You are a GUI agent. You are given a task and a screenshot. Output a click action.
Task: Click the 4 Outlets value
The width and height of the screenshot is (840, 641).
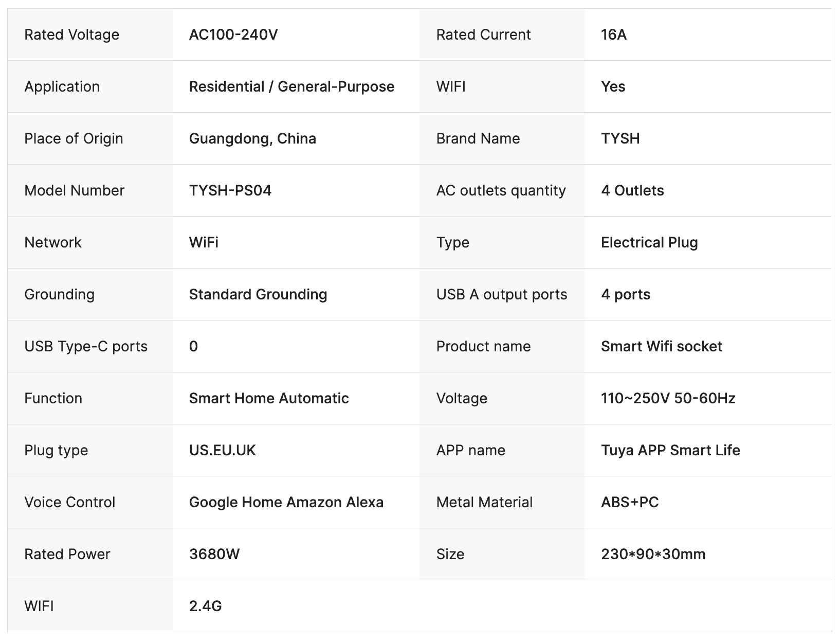pyautogui.click(x=632, y=190)
